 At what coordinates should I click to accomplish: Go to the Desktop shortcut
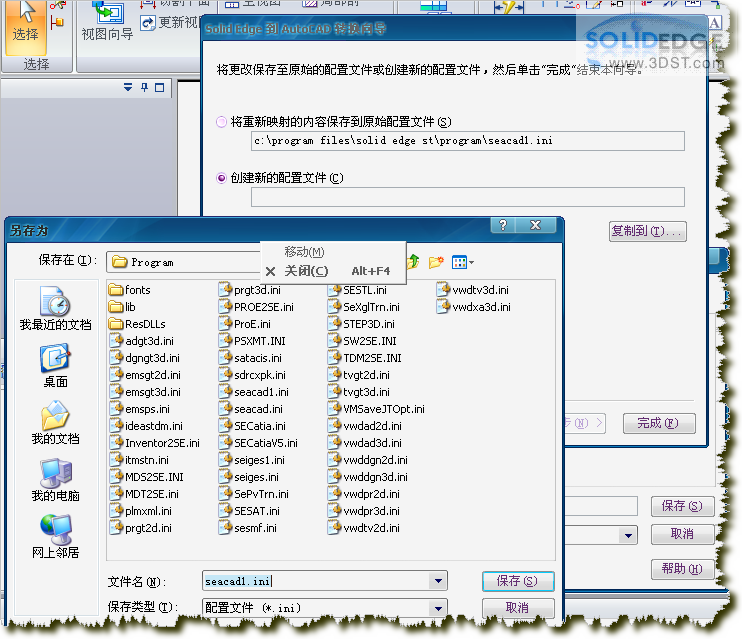(x=55, y=365)
